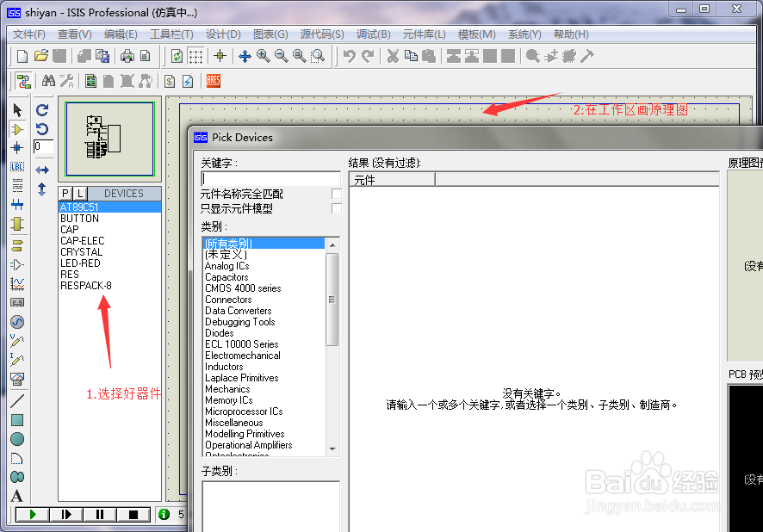Select the Graph Mode tool
763x532 pixels.
[17, 283]
